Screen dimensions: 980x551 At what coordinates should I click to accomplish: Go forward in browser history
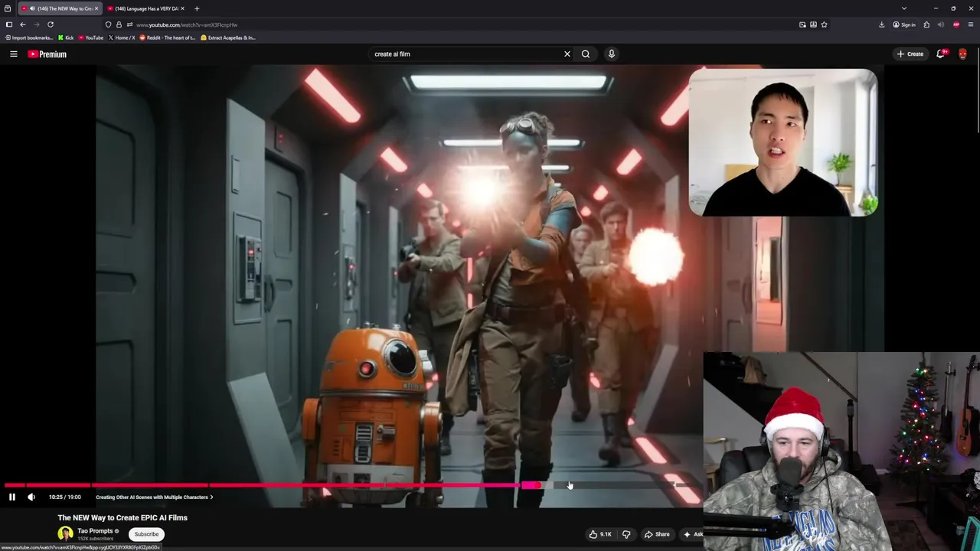37,24
